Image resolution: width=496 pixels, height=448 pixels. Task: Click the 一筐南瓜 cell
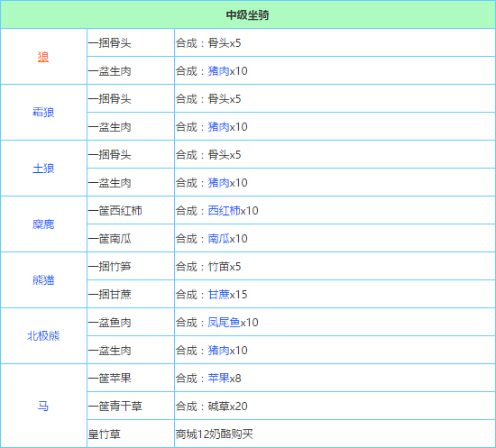(131, 238)
